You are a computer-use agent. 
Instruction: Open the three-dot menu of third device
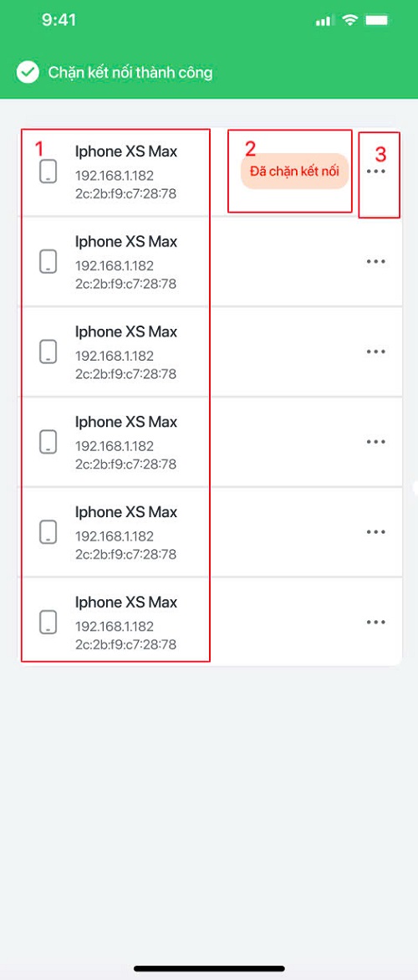coord(375,351)
